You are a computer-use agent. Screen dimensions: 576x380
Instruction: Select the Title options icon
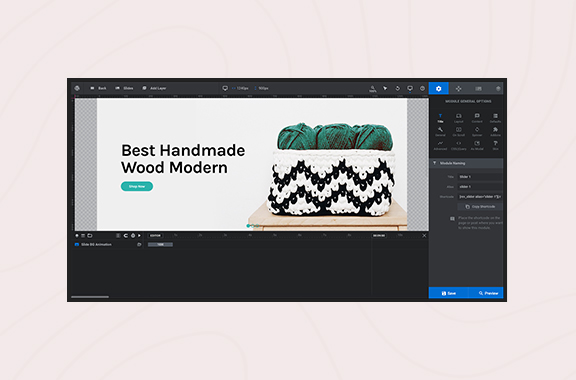tap(440, 118)
